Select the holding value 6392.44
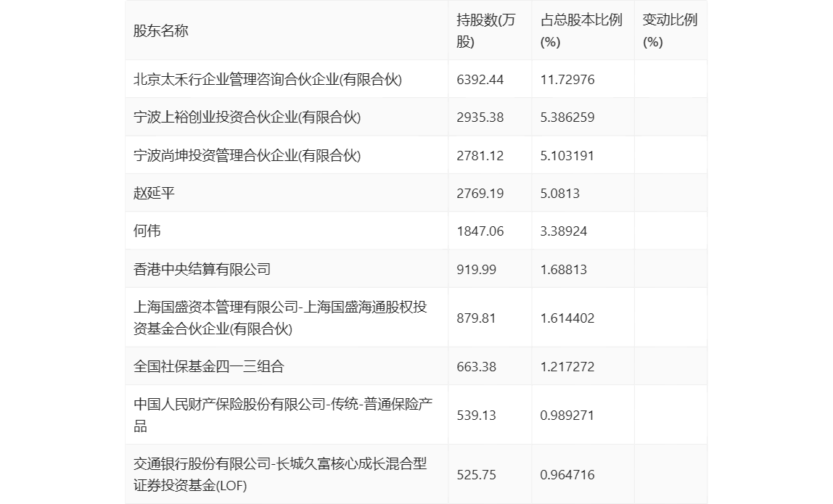Viewport: 833px width, 504px height. 480,80
